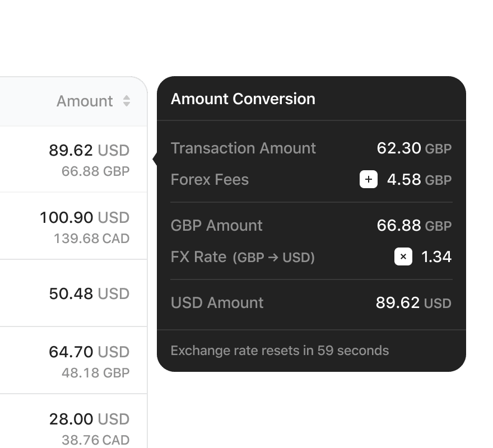Click the Transaction Amount label
Image resolution: width=493 pixels, height=448 pixels.
pos(243,148)
